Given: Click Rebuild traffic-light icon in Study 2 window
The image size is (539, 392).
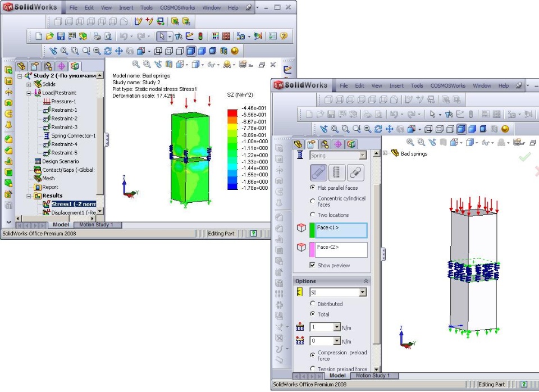Looking at the screenshot, I should click(x=200, y=36).
